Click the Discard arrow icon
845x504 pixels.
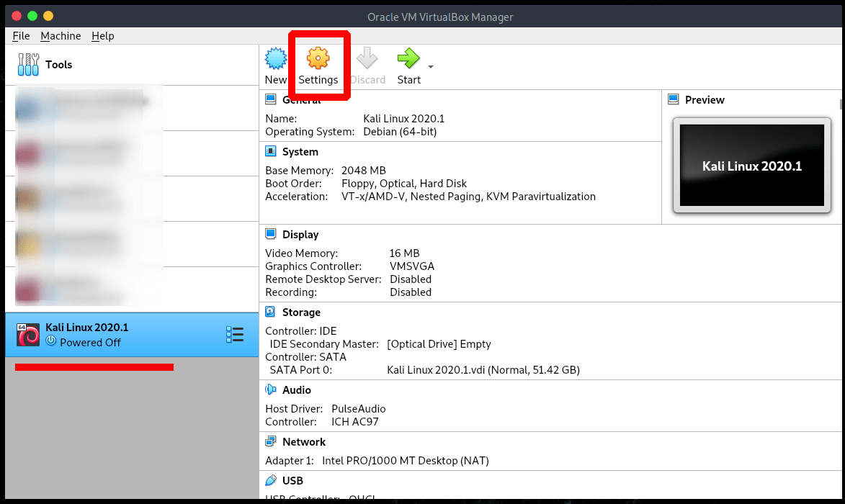[x=367, y=58]
